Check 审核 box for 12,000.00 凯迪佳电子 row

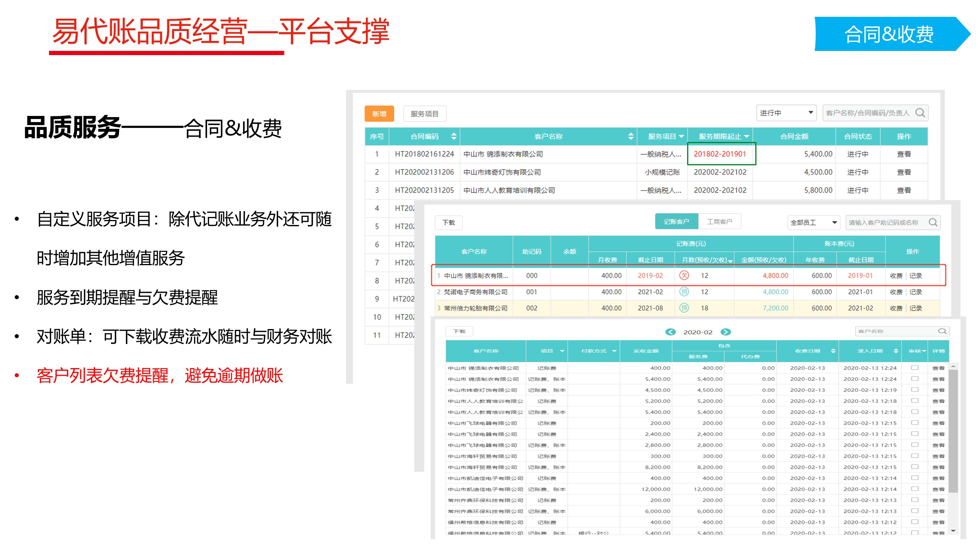[915, 489]
